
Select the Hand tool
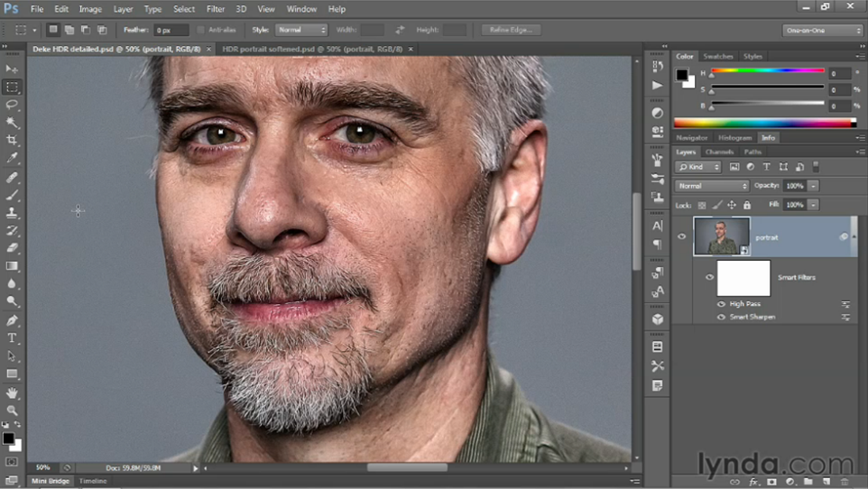12,393
